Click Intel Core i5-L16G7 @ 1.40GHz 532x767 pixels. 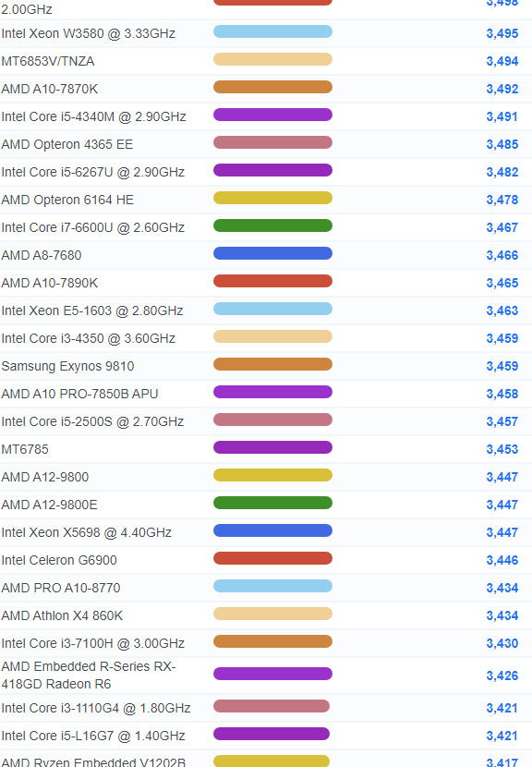coord(93,736)
